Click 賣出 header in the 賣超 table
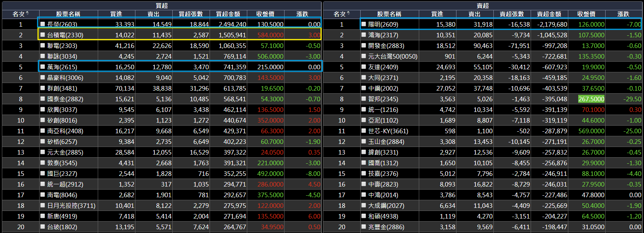Image resolution: width=644 pixels, height=233 pixels. tap(474, 14)
